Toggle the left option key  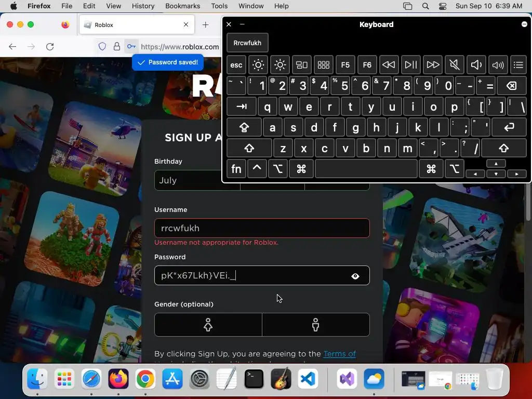coord(277,169)
